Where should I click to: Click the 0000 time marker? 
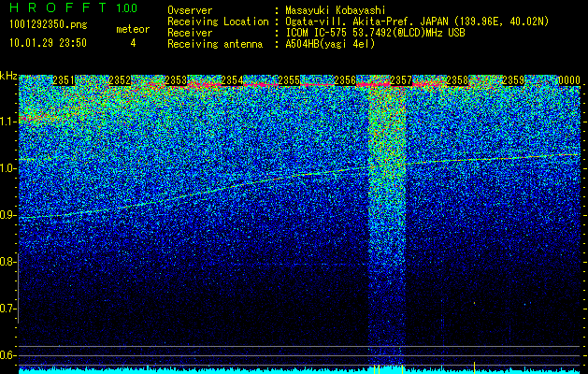click(569, 80)
